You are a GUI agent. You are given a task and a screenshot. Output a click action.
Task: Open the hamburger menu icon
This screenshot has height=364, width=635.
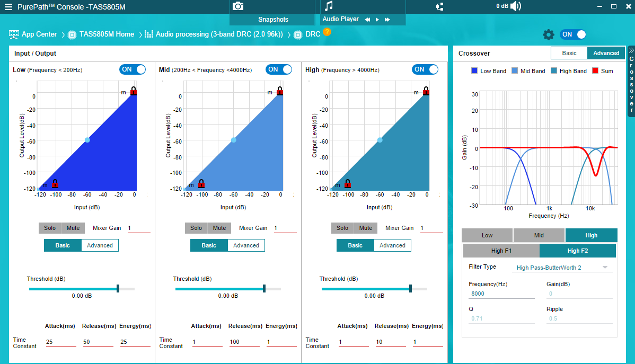coord(8,7)
